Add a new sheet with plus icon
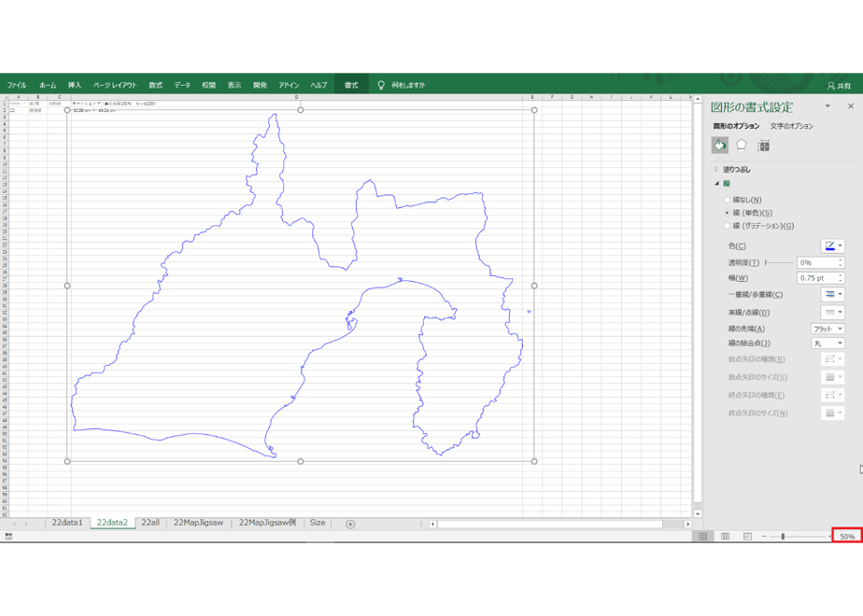The image size is (863, 616). tap(350, 525)
